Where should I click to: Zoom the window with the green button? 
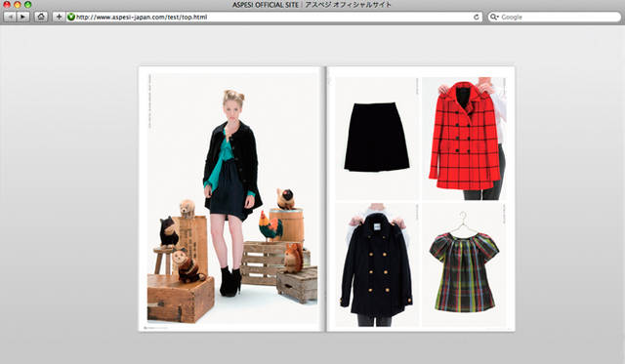(x=27, y=5)
